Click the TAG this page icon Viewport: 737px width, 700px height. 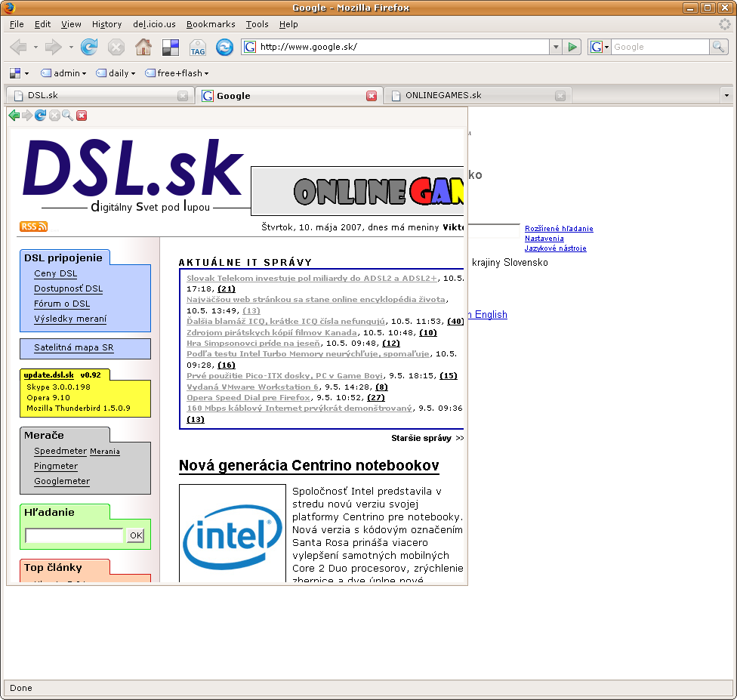coord(198,48)
